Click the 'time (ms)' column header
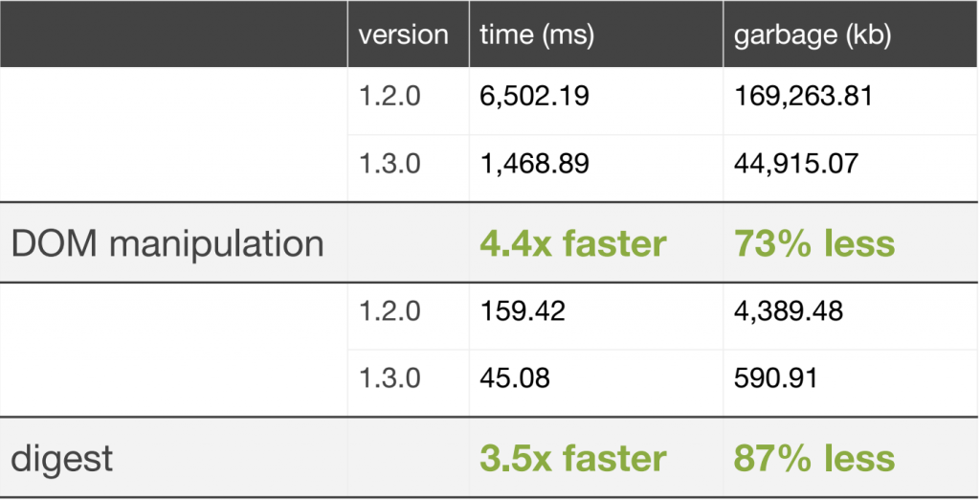This screenshot has height=501, width=980. (537, 34)
